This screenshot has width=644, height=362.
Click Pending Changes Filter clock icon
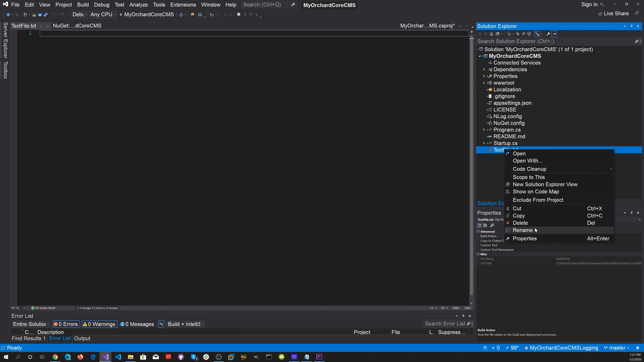tap(509, 34)
